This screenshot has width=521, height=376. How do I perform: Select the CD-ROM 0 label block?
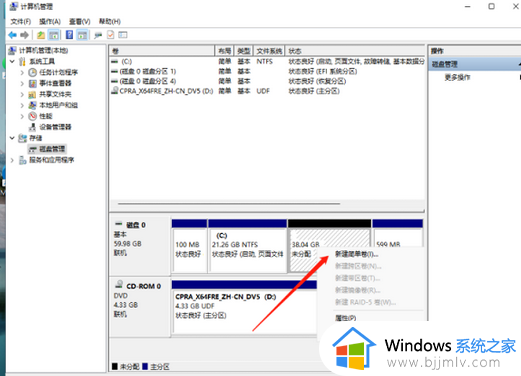[x=140, y=307]
